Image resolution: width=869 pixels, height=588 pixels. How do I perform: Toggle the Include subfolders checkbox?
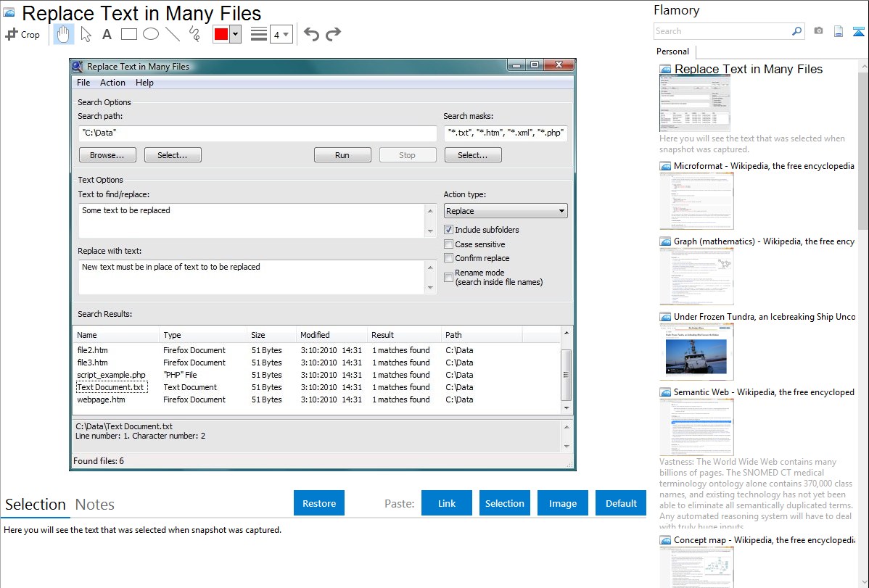[449, 230]
